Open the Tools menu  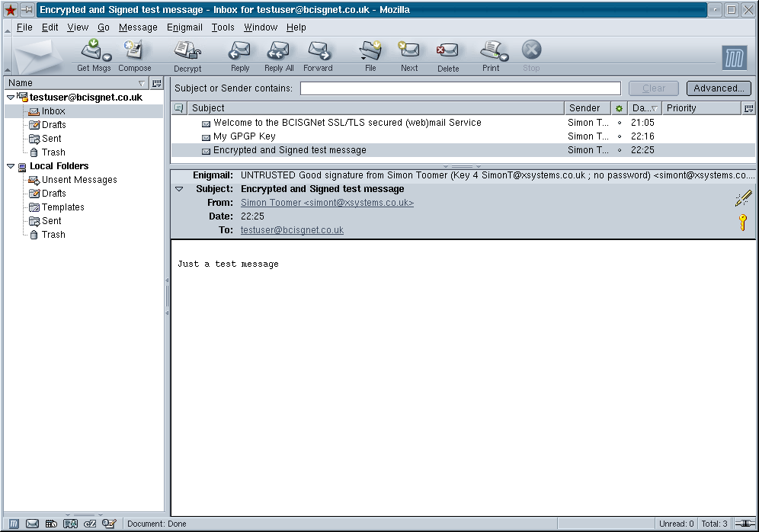coord(223,27)
